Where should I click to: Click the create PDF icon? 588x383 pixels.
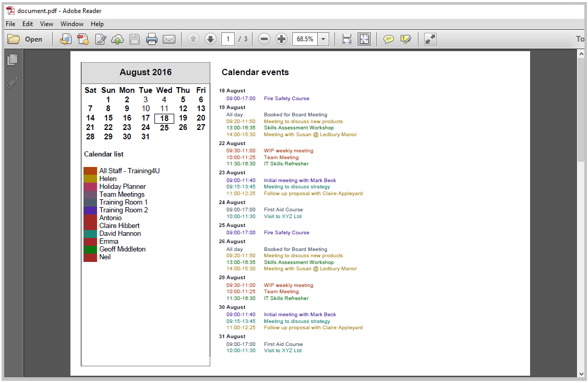[x=83, y=39]
